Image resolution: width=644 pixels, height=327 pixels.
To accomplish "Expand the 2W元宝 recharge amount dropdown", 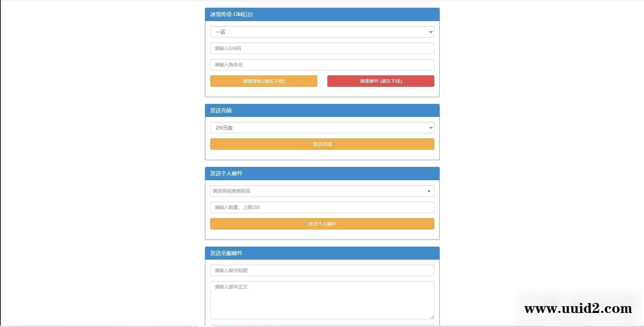I will (322, 128).
